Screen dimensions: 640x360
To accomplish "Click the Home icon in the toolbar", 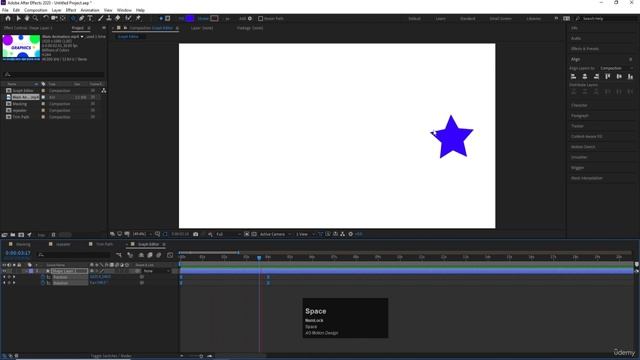I will click(x=8, y=18).
